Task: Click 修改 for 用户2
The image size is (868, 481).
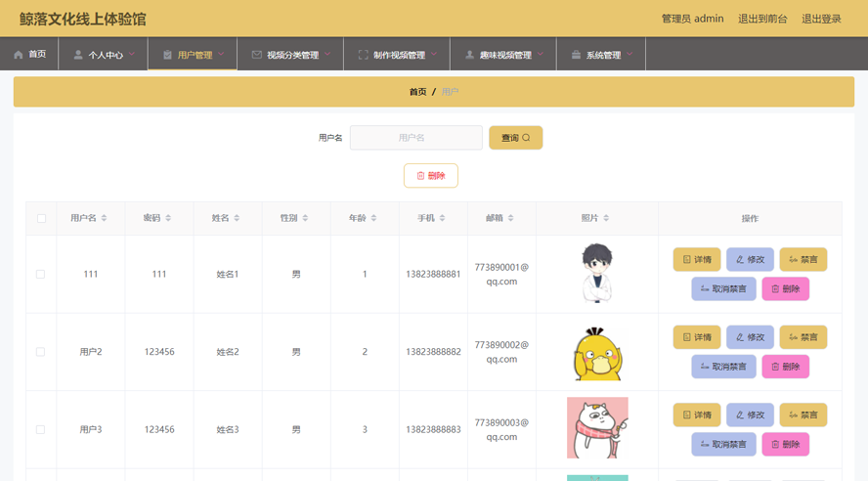Action: pyautogui.click(x=750, y=337)
